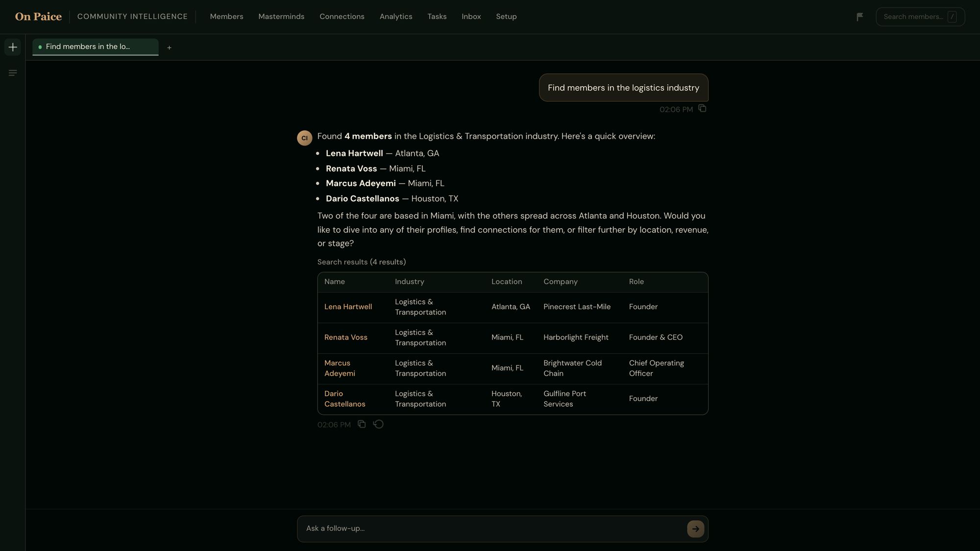Regenerate the assistant response
This screenshot has height=551, width=980.
[x=378, y=424]
